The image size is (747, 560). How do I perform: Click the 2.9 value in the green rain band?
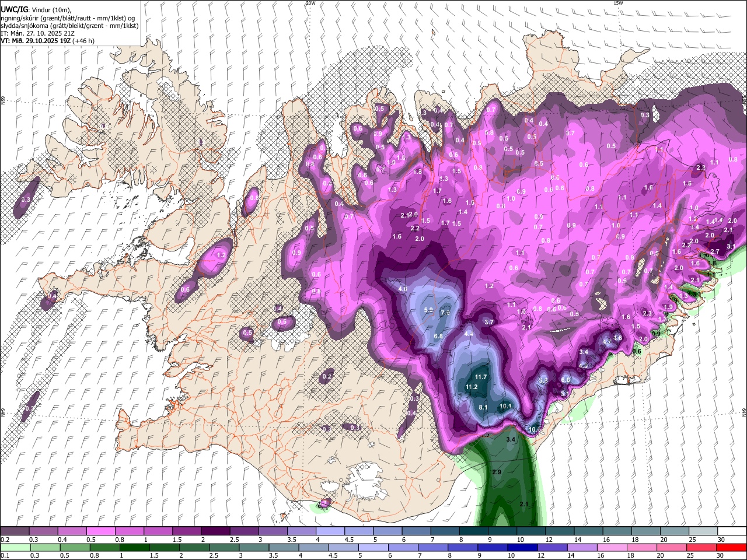[x=497, y=471]
